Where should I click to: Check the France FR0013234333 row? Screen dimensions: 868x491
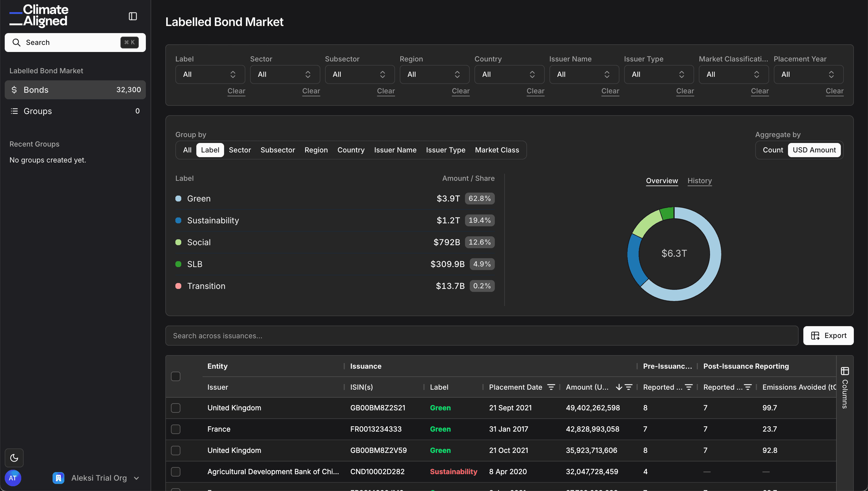point(176,429)
